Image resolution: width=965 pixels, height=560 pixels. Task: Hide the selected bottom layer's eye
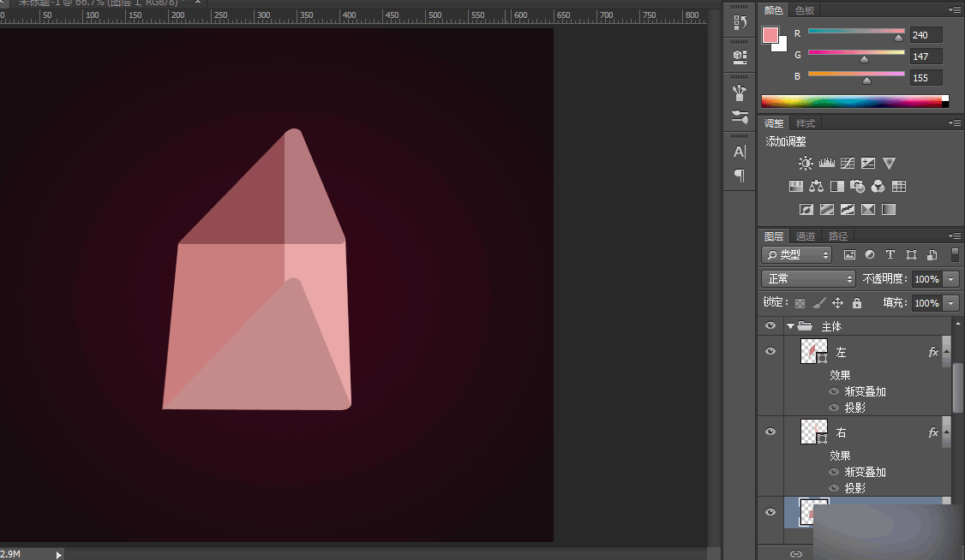tap(770, 512)
